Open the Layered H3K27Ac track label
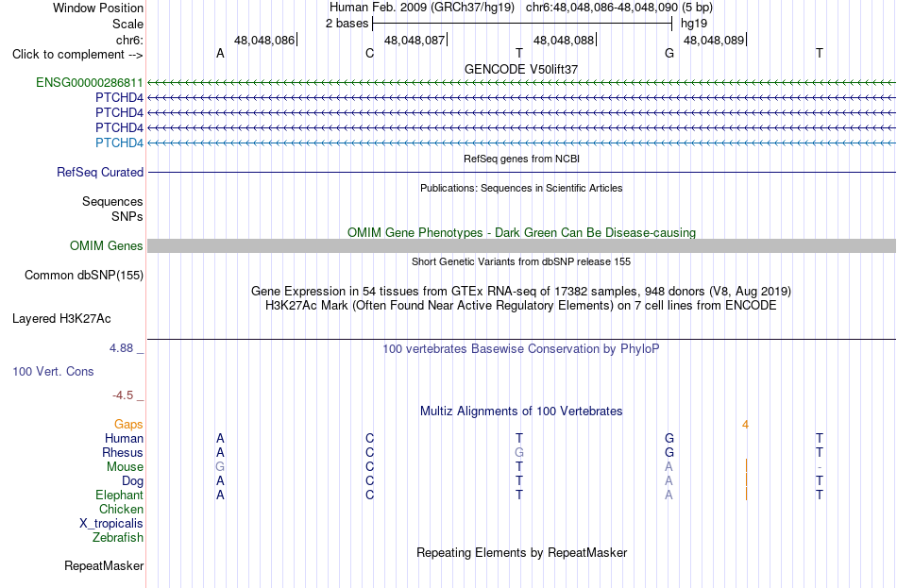Viewport: 897px width, 588px height. [x=61, y=319]
